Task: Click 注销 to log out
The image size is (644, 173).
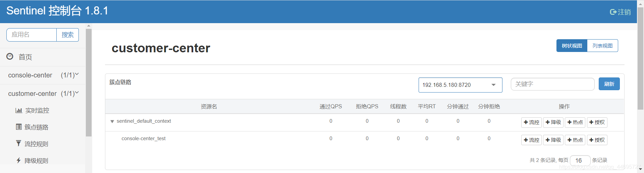Action: point(624,12)
